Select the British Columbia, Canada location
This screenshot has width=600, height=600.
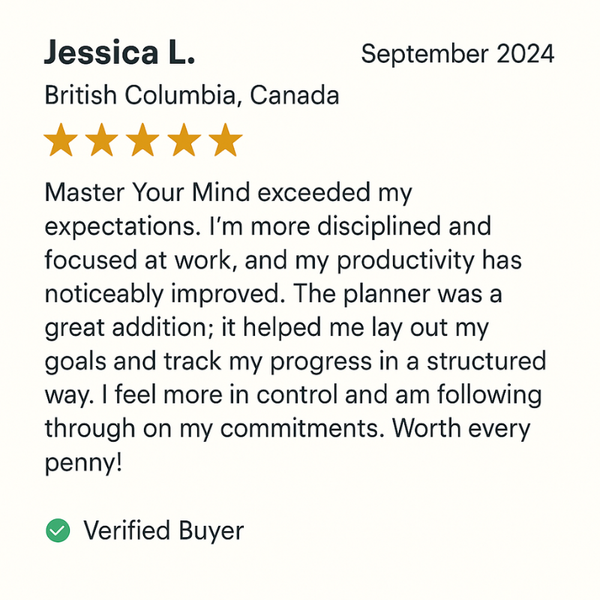coord(192,96)
